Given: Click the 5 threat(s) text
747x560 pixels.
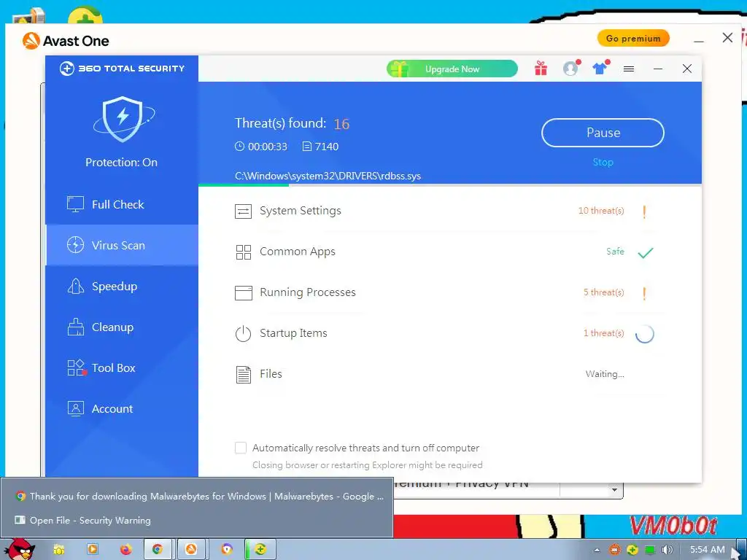Looking at the screenshot, I should point(603,292).
